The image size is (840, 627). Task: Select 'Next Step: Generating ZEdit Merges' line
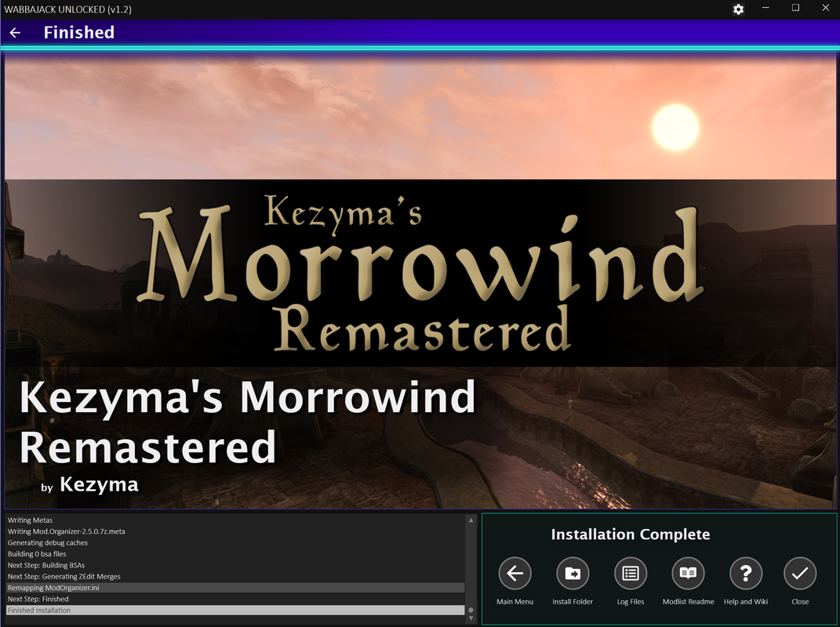[235, 577]
